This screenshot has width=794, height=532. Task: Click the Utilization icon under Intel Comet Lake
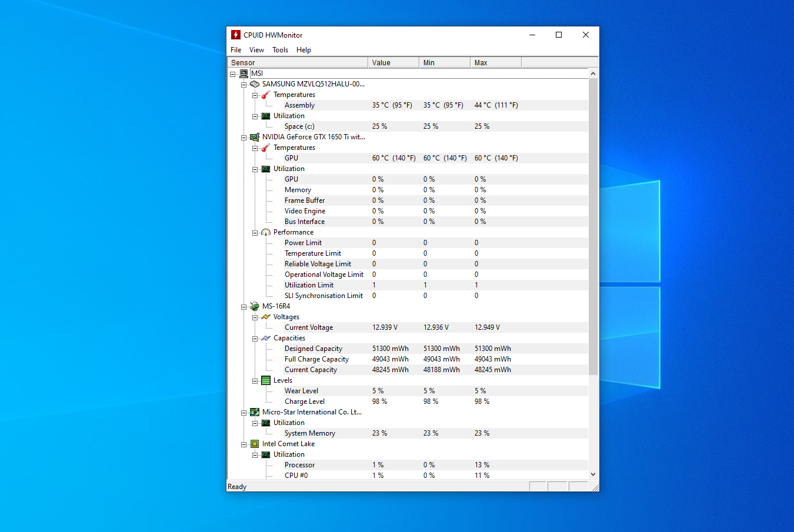pos(266,454)
